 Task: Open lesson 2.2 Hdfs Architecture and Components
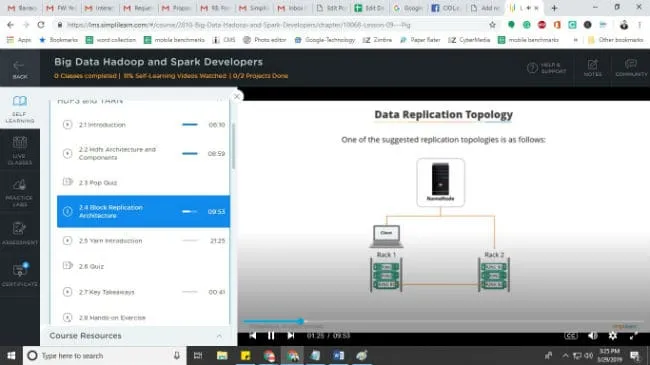pos(143,153)
